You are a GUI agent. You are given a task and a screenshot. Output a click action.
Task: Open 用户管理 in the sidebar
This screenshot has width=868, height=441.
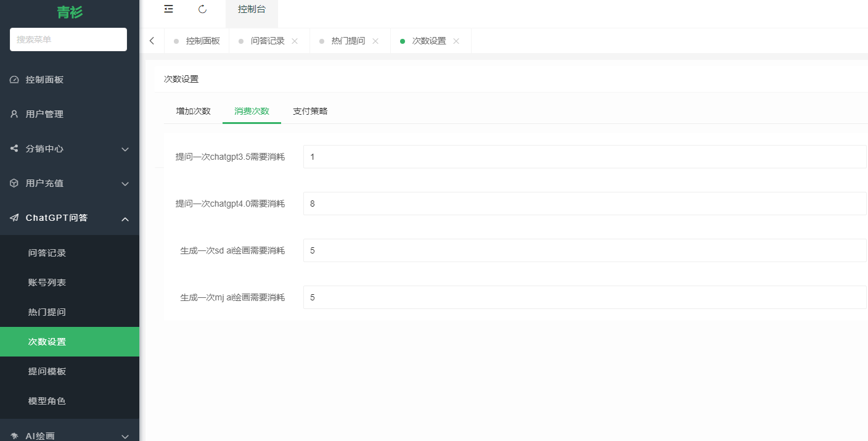click(x=70, y=114)
